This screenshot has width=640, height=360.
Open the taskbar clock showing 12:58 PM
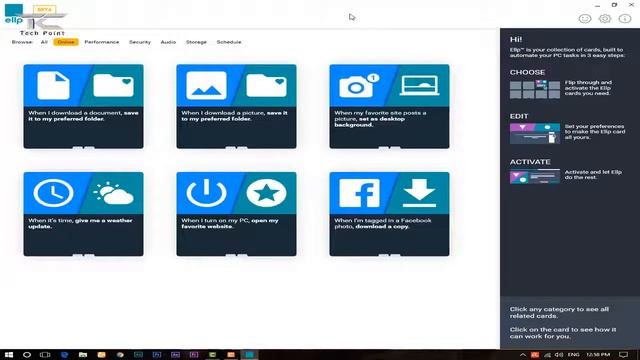[x=598, y=355]
